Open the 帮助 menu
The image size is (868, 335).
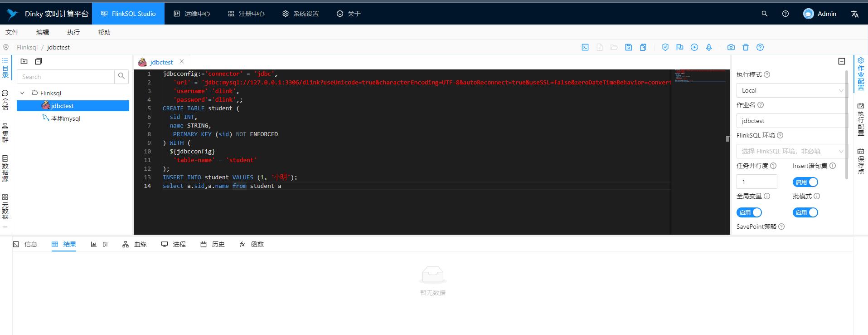tap(104, 32)
